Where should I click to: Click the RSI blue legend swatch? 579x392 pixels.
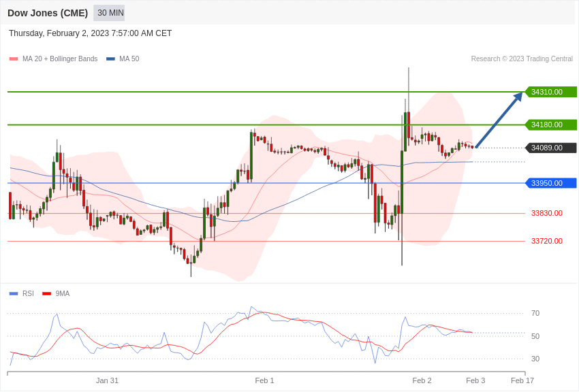coord(14,293)
